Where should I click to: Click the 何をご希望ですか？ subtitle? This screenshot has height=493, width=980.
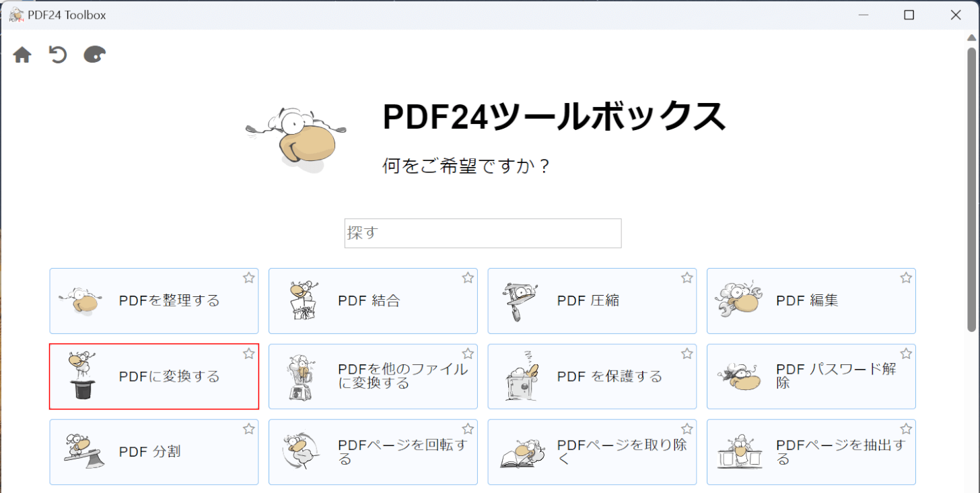coord(466,165)
